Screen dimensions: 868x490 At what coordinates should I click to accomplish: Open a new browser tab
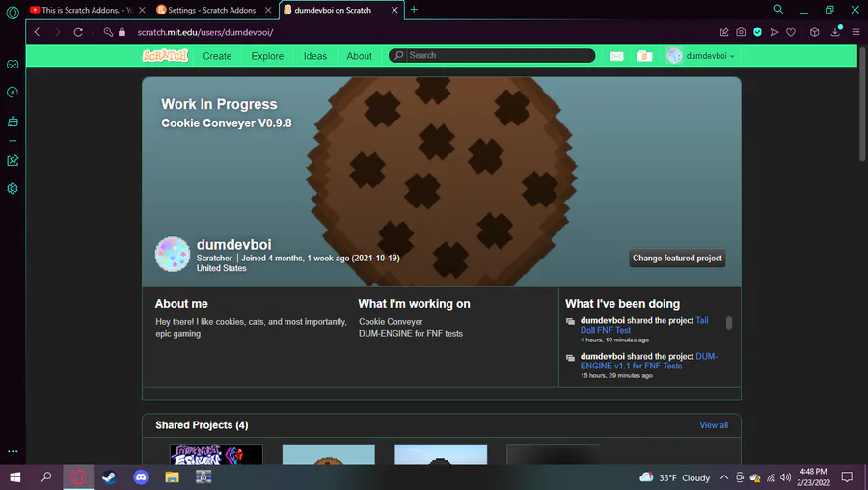414,10
